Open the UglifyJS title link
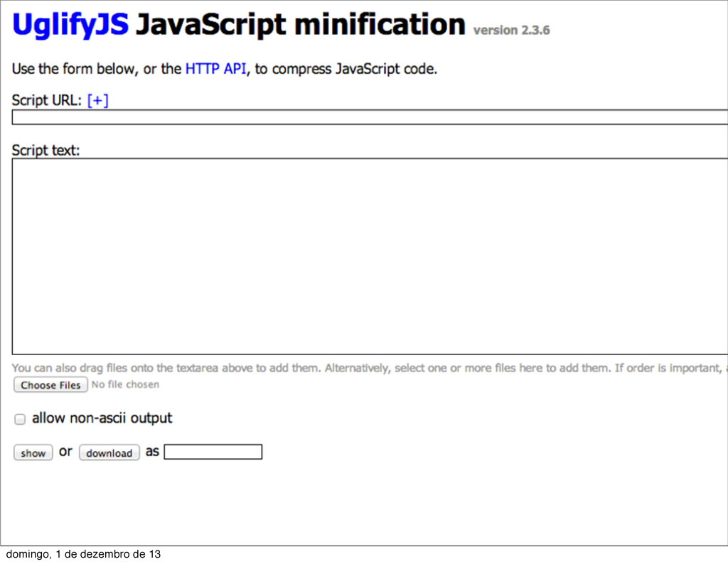The width and height of the screenshot is (728, 564). pos(70,25)
